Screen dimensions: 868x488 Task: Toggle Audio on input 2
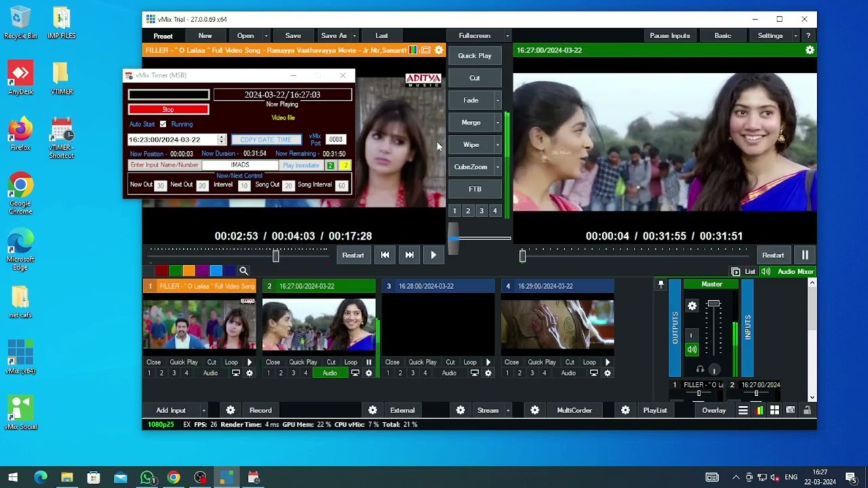pos(330,373)
